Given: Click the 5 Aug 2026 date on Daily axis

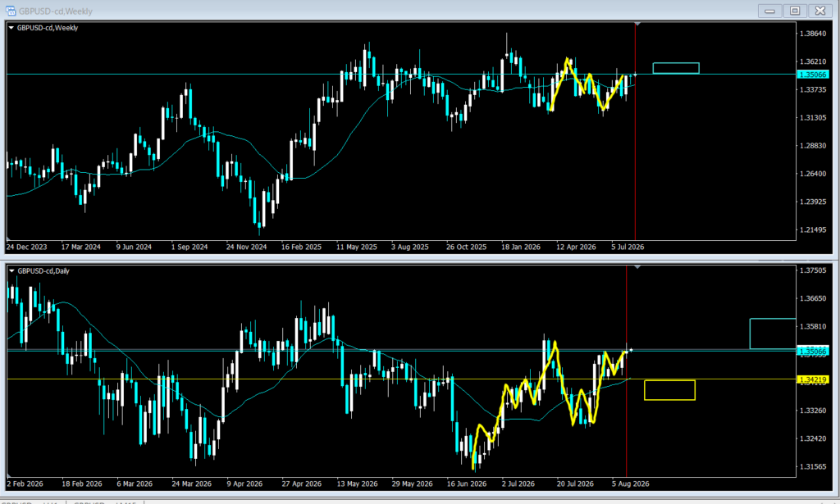Looking at the screenshot, I should (631, 484).
